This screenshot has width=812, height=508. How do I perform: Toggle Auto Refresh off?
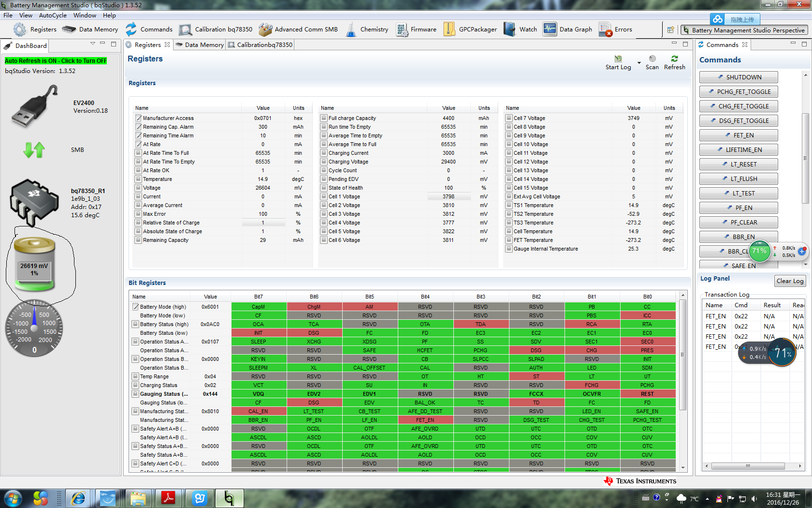[x=56, y=61]
